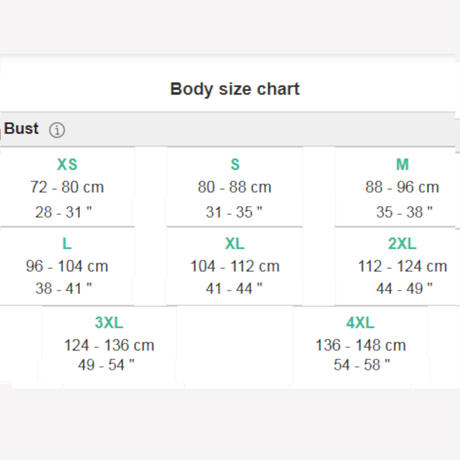Screen dimensions: 460x460
Task: Click the 96 - 104 cm measurement
Action: pos(67,266)
